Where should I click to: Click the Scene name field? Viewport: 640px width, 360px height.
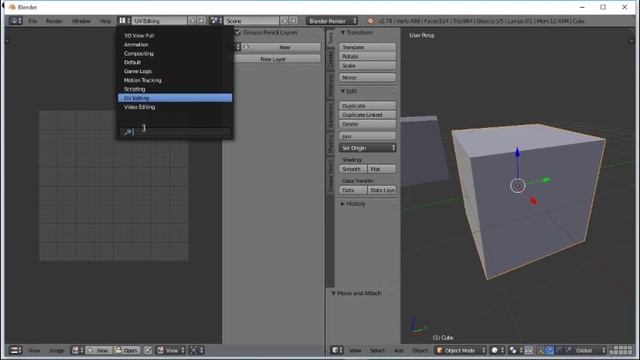click(251, 20)
